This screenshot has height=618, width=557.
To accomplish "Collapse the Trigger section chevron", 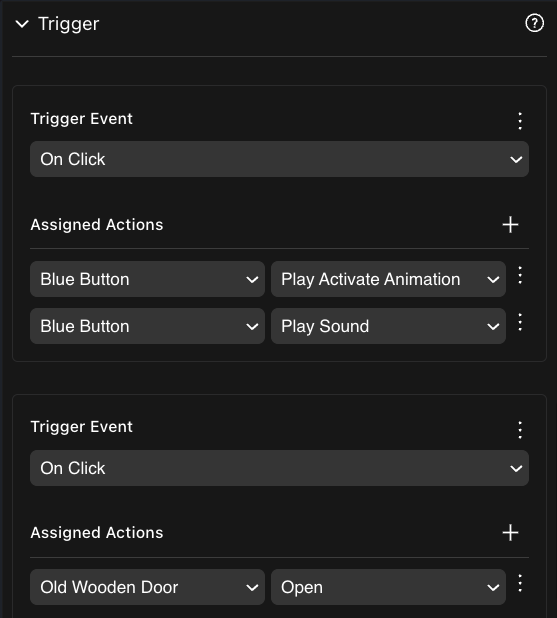I will 22,24.
